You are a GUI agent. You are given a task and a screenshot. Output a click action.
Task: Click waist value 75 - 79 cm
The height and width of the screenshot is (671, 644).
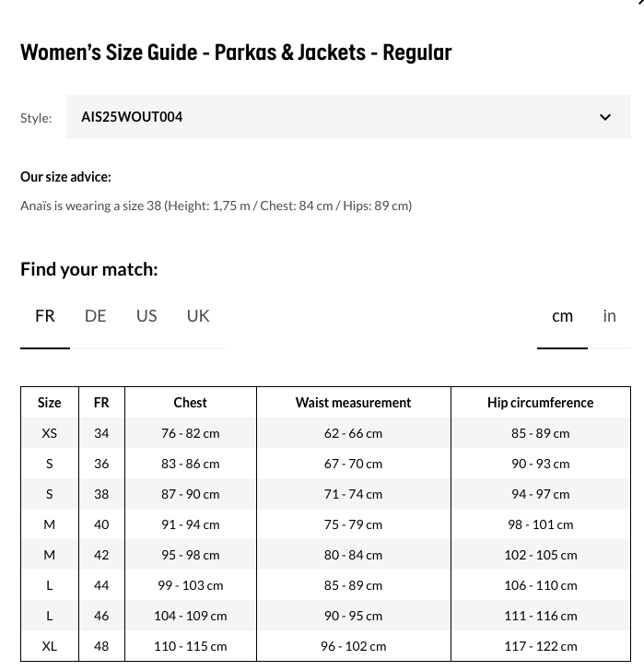click(353, 524)
